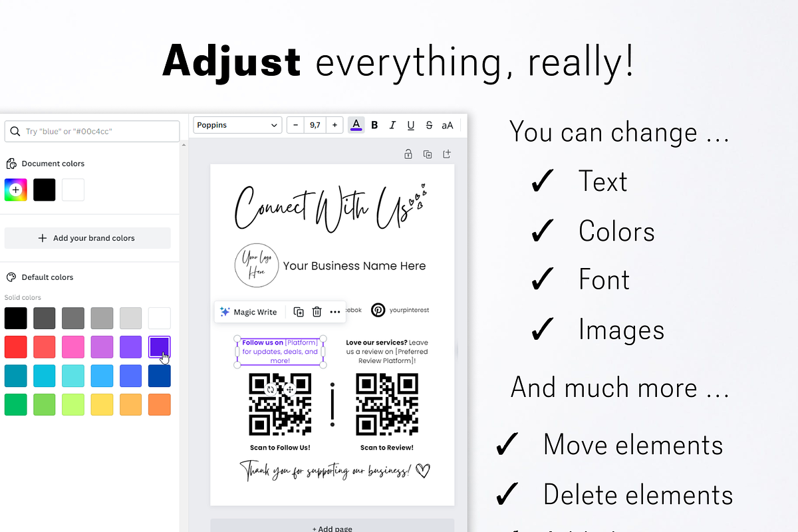Choose medium gray default color swatch
This screenshot has height=532, width=798.
tap(73, 318)
